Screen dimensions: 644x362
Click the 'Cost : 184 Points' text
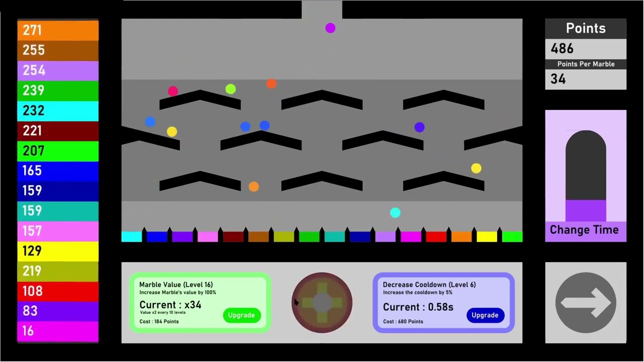tap(159, 321)
